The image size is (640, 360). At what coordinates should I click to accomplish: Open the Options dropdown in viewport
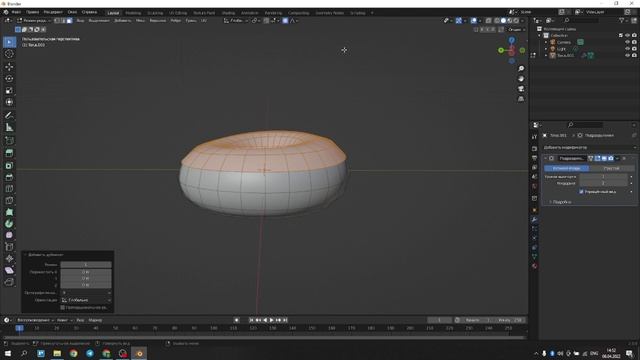click(x=516, y=29)
